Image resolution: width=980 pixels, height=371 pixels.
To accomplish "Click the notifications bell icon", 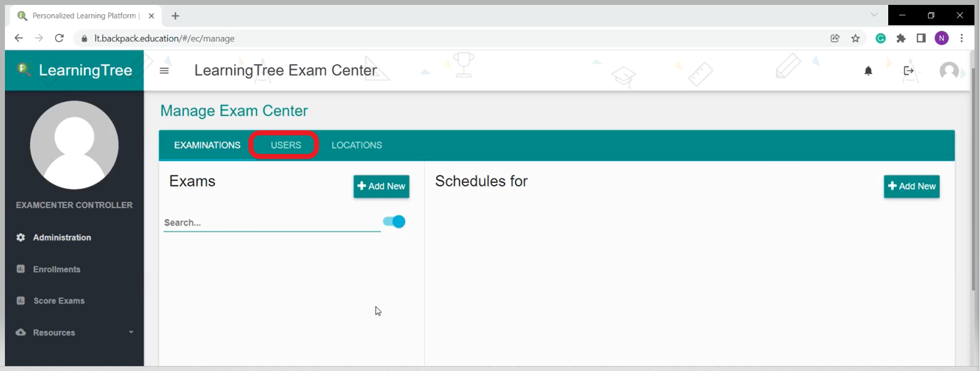I will tap(868, 71).
